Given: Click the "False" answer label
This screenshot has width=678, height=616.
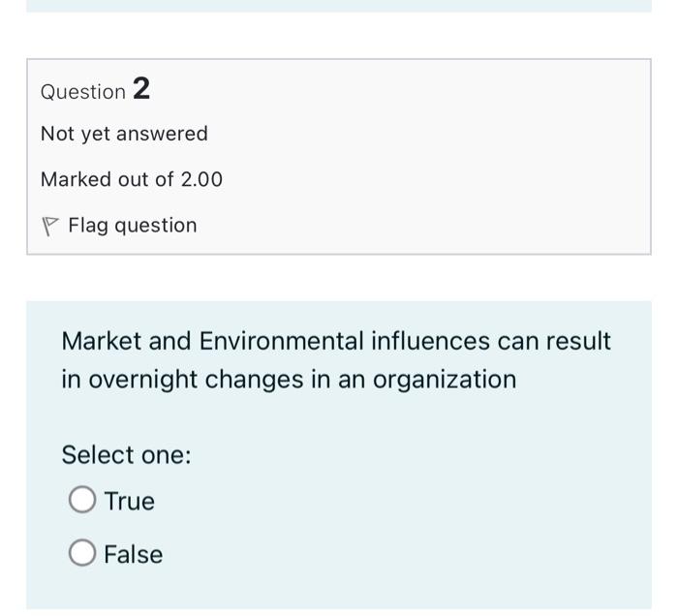Looking at the screenshot, I should pyautogui.click(x=134, y=554).
